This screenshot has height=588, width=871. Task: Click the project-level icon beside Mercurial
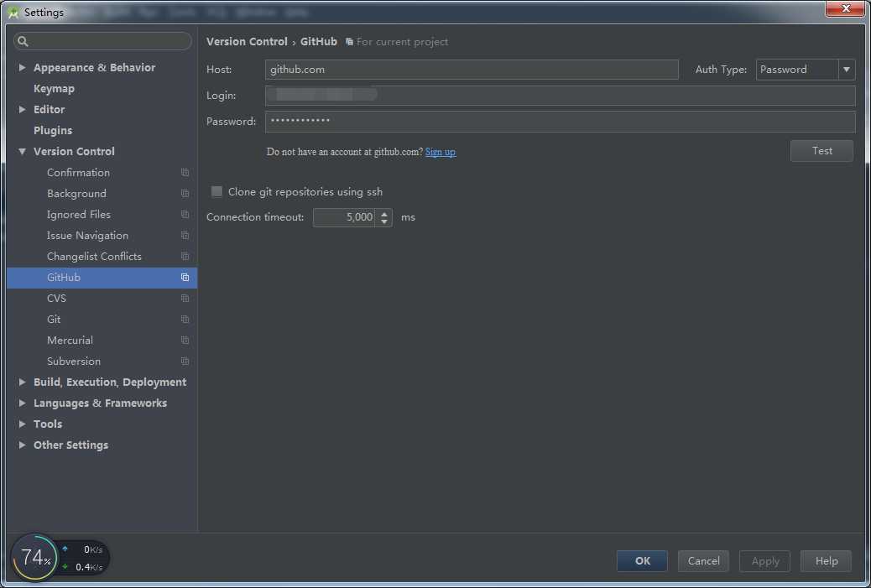pyautogui.click(x=185, y=341)
